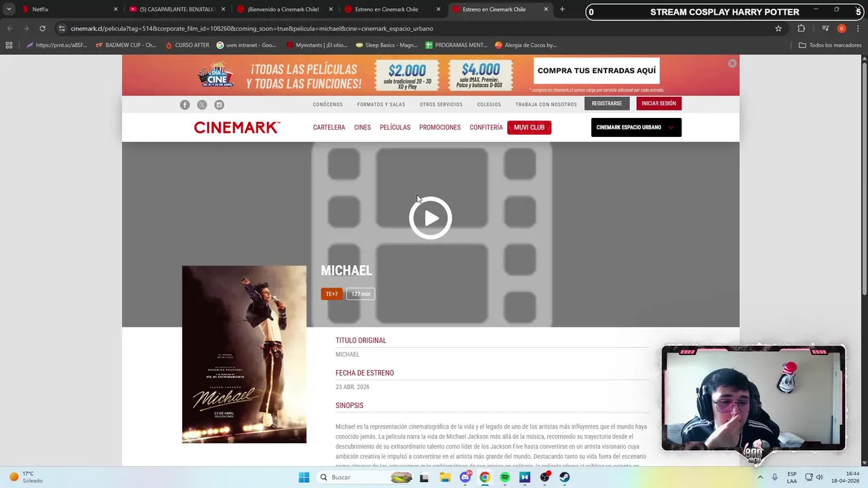The image size is (868, 488).
Task: Show hidden system tray icons
Action: (x=760, y=477)
